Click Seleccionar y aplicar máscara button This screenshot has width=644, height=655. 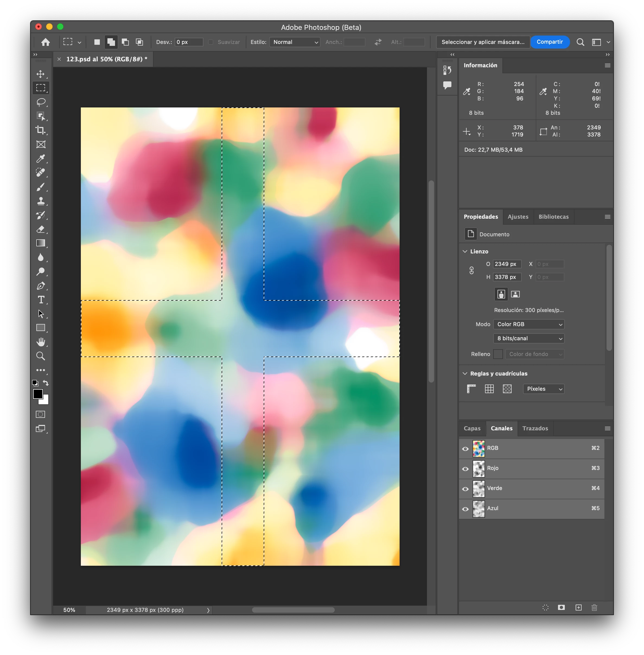[483, 42]
